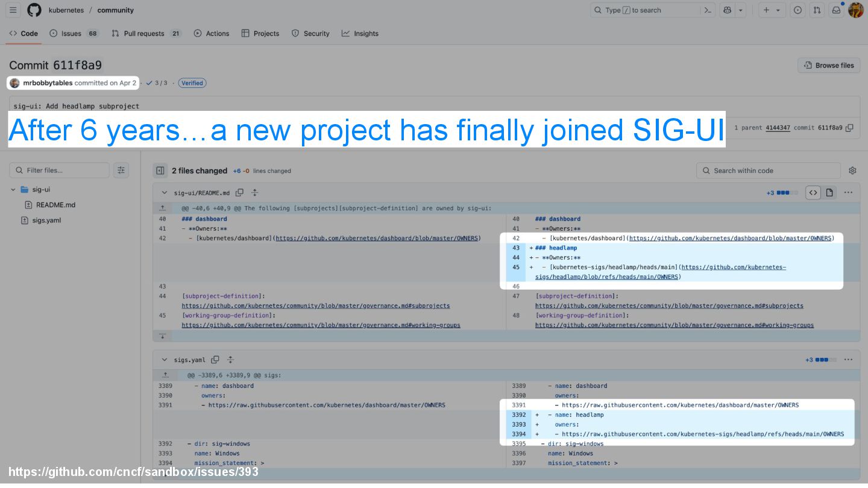Switch to the Security tab

click(x=310, y=34)
